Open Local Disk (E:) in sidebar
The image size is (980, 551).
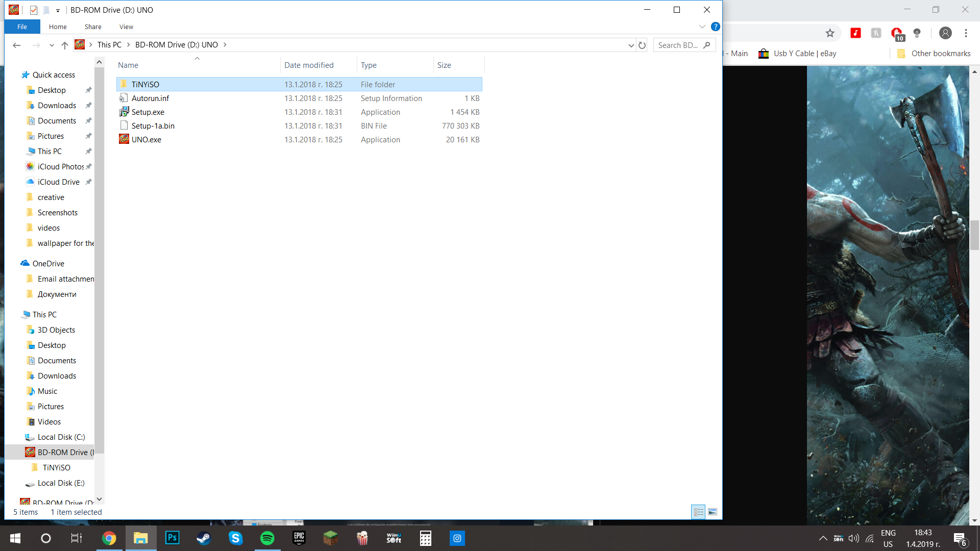click(61, 483)
